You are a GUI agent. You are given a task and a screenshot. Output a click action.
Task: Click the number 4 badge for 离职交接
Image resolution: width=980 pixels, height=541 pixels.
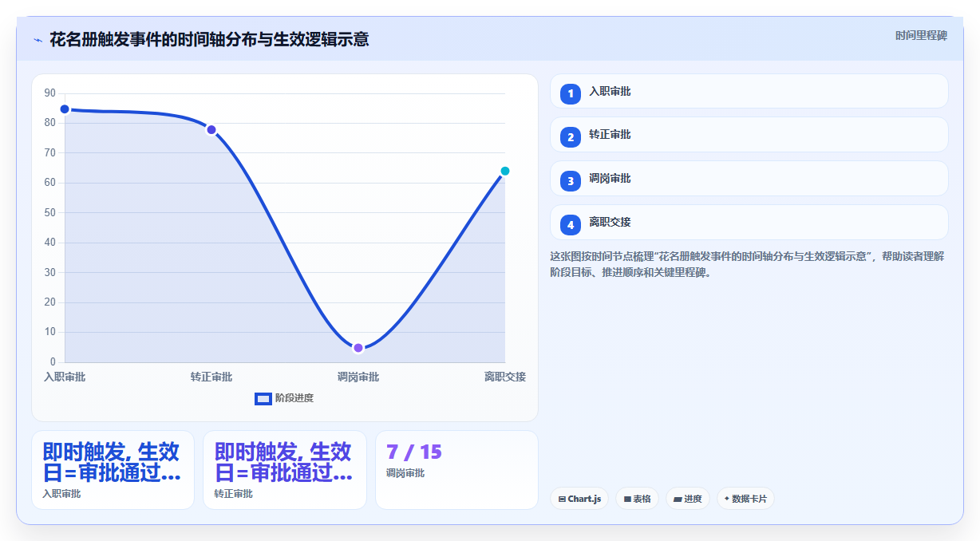[x=571, y=225]
